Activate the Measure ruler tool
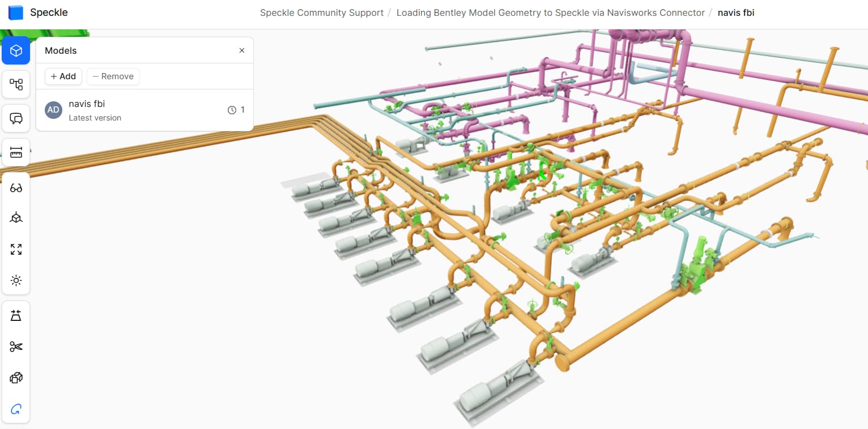Screen dimensions: 868x429 click(16, 152)
